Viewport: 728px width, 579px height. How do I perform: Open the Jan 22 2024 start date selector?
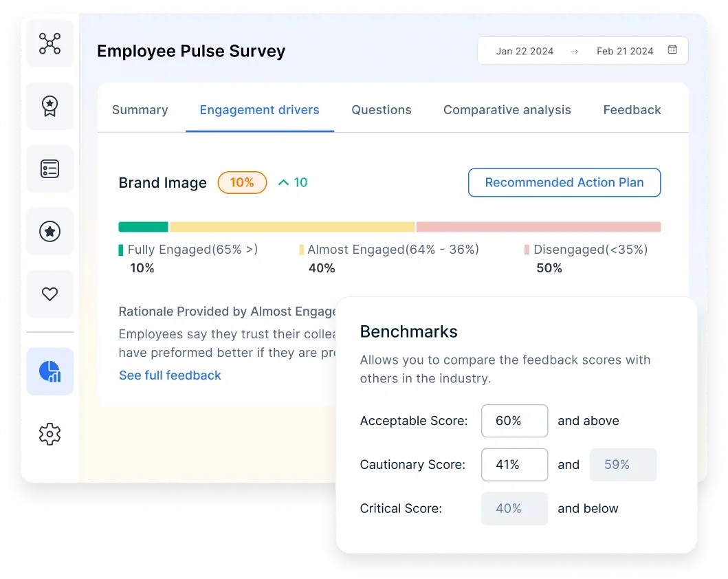(x=525, y=50)
